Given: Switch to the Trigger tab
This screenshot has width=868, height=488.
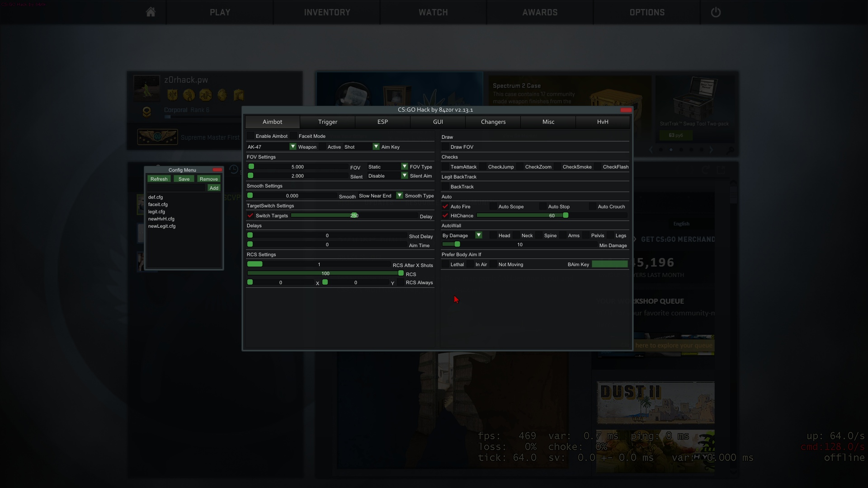Looking at the screenshot, I should pos(328,122).
